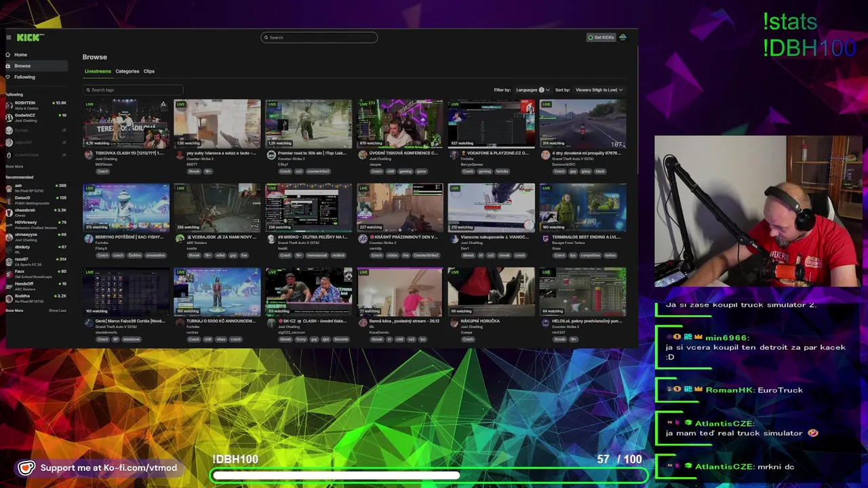The height and width of the screenshot is (488, 868).
Task: Click CSkyf streamer avatar
Action: pyautogui.click(x=271, y=155)
